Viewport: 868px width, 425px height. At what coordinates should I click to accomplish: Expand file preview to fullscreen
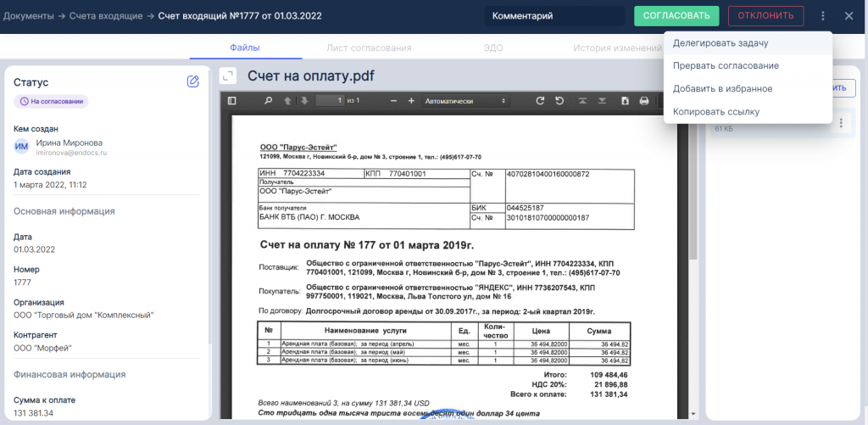(227, 75)
